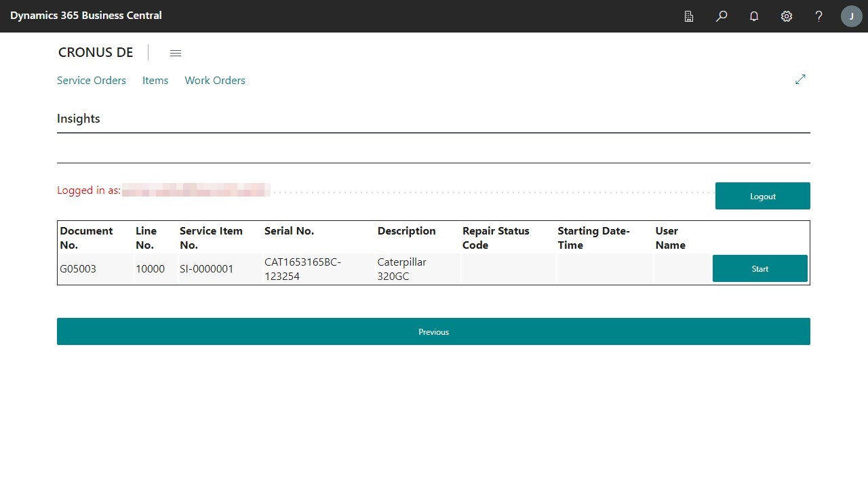
Task: View notifications via the bell icon
Action: [x=754, y=16]
